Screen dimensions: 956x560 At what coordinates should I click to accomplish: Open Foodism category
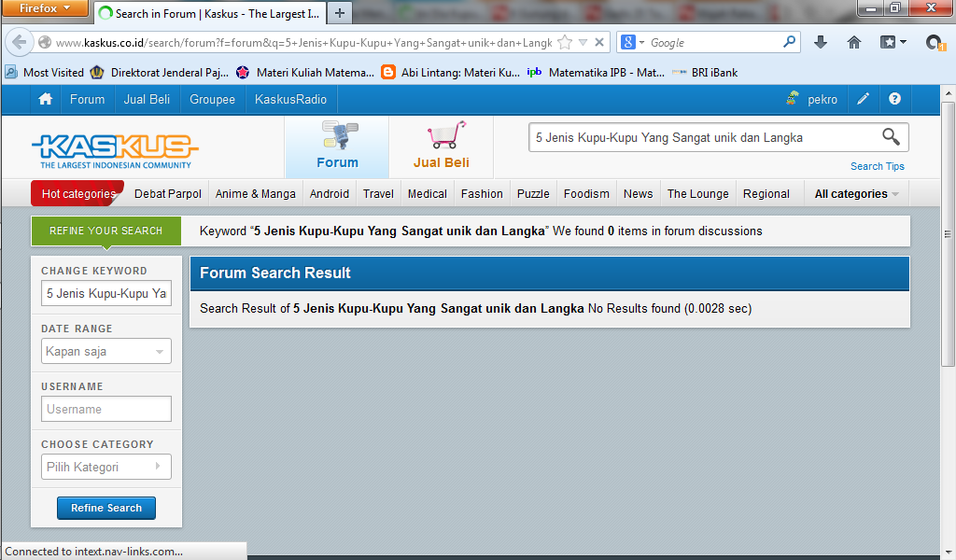tap(586, 194)
